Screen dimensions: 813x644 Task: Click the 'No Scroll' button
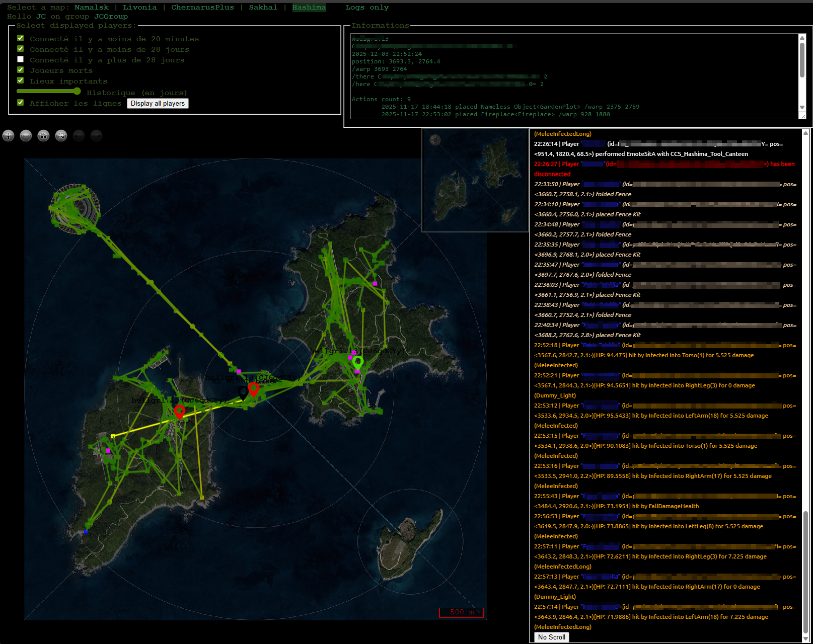click(x=551, y=637)
